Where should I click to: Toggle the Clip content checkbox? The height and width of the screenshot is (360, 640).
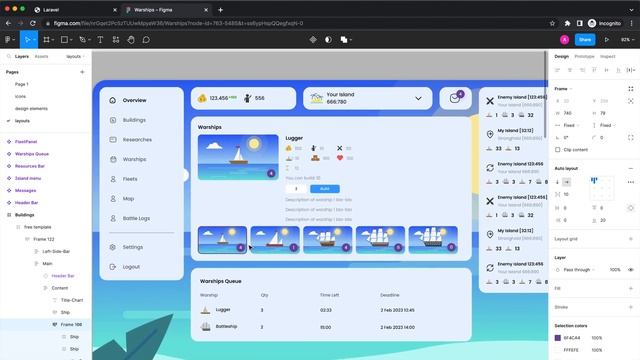pos(558,150)
